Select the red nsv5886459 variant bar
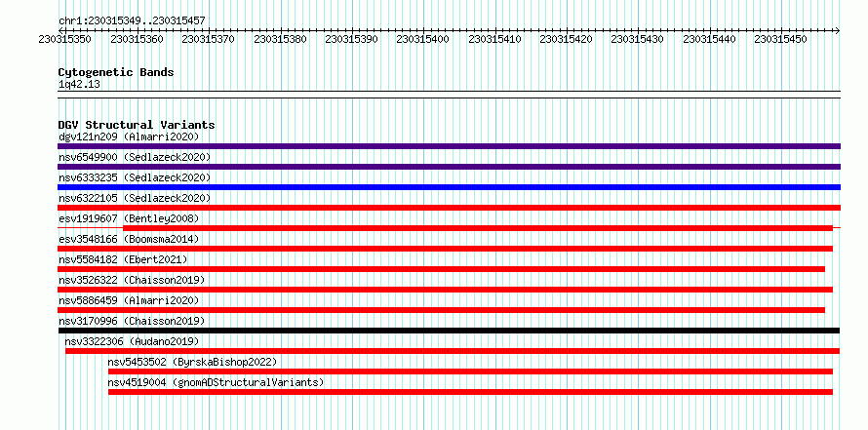 click(x=441, y=310)
